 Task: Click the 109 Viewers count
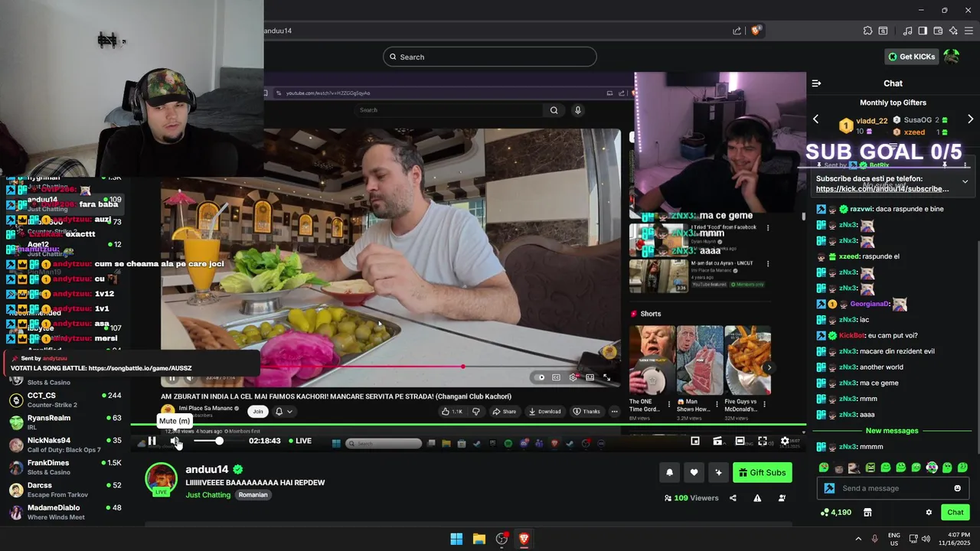coord(691,498)
